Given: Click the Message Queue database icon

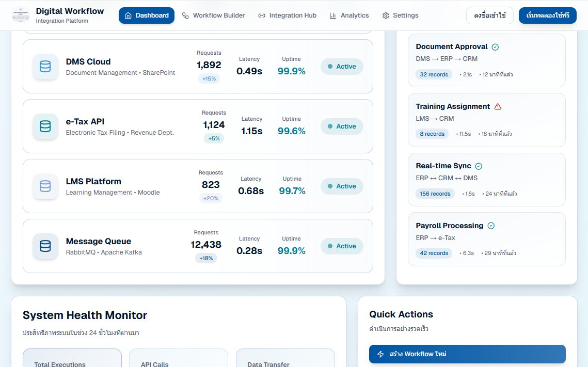Looking at the screenshot, I should pos(45,246).
